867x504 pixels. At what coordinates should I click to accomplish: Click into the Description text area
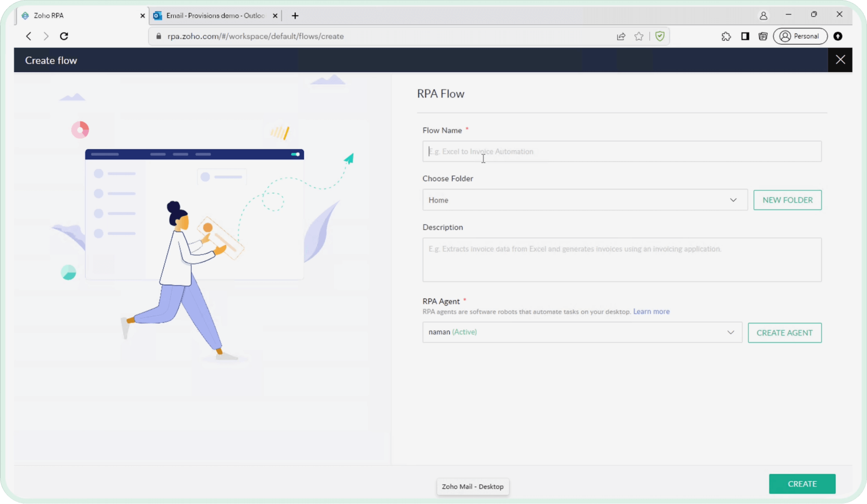click(622, 259)
